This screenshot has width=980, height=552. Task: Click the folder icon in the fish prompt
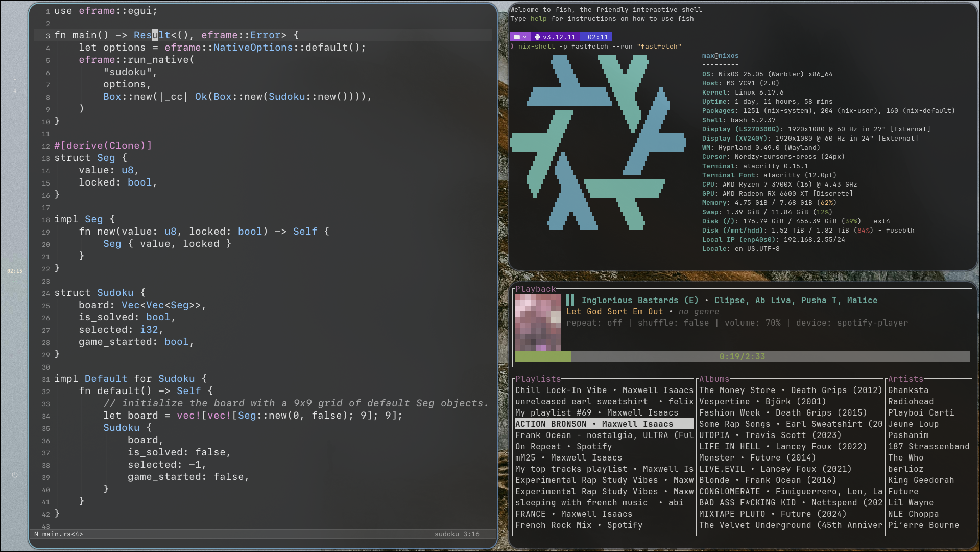click(x=517, y=37)
